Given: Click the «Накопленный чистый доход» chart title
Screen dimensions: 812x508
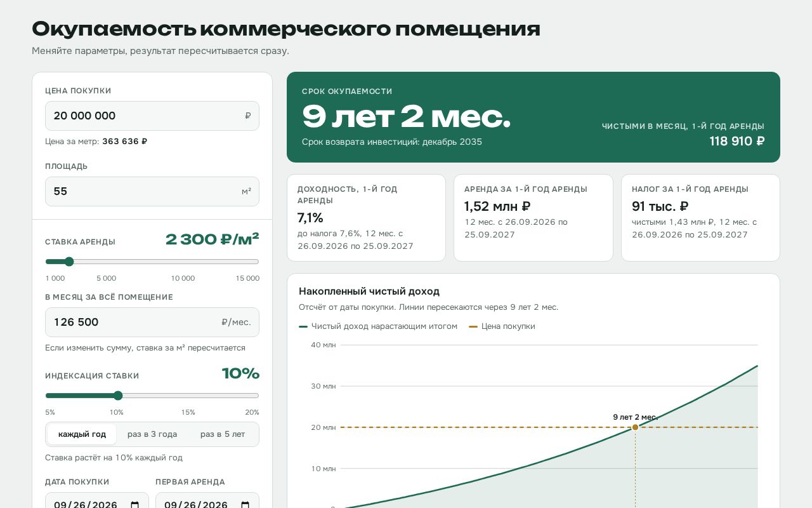Looking at the screenshot, I should click(369, 291).
